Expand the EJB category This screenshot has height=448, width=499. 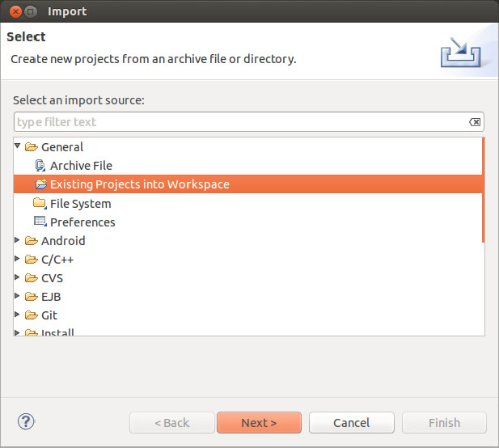click(19, 297)
